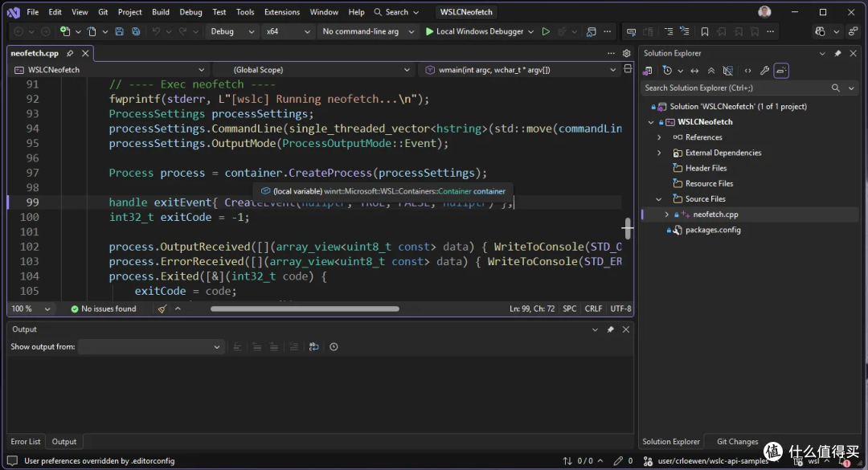The image size is (868, 470).
Task: Open wmain function navigation dropdown
Action: pos(518,70)
